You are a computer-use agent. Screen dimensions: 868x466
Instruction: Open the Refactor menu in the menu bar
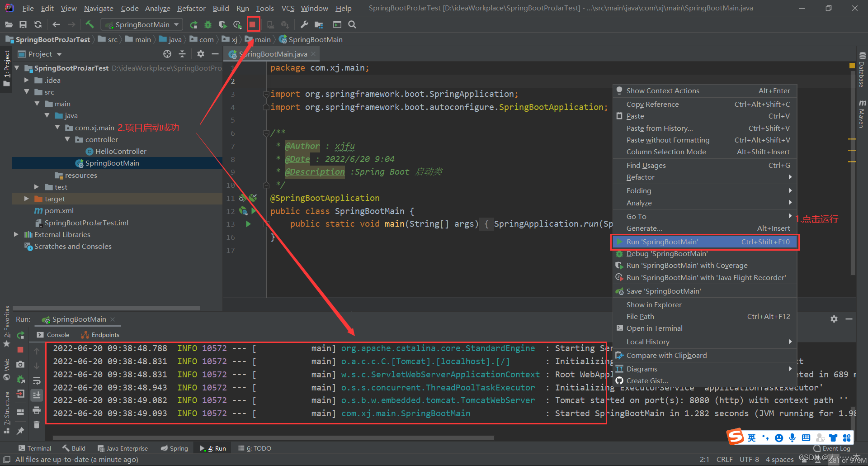point(191,8)
